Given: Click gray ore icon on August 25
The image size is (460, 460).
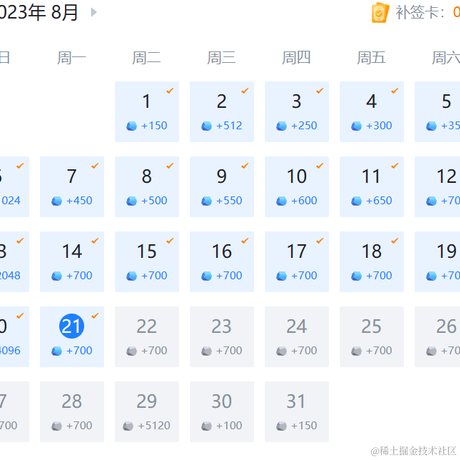Looking at the screenshot, I should (x=357, y=351).
